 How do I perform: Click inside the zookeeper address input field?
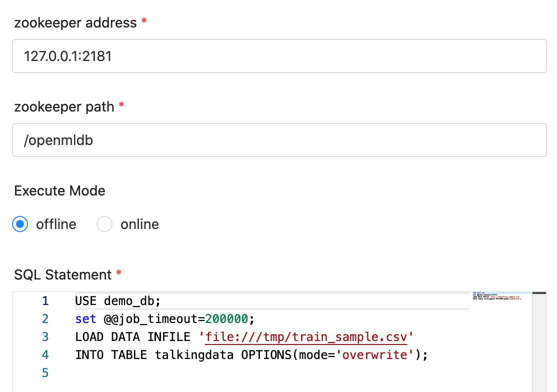(200, 56)
